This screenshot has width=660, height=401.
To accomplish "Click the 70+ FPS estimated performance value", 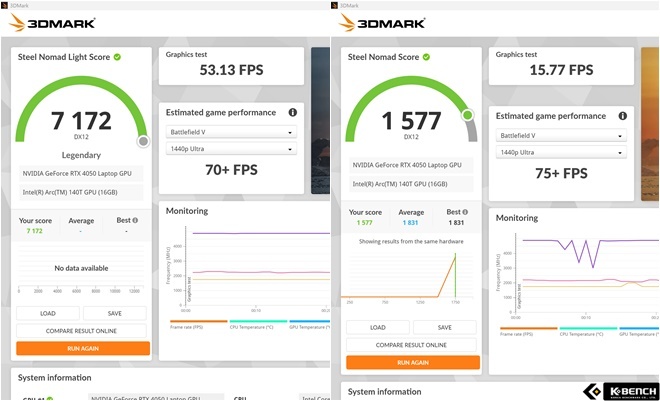I will click(231, 170).
